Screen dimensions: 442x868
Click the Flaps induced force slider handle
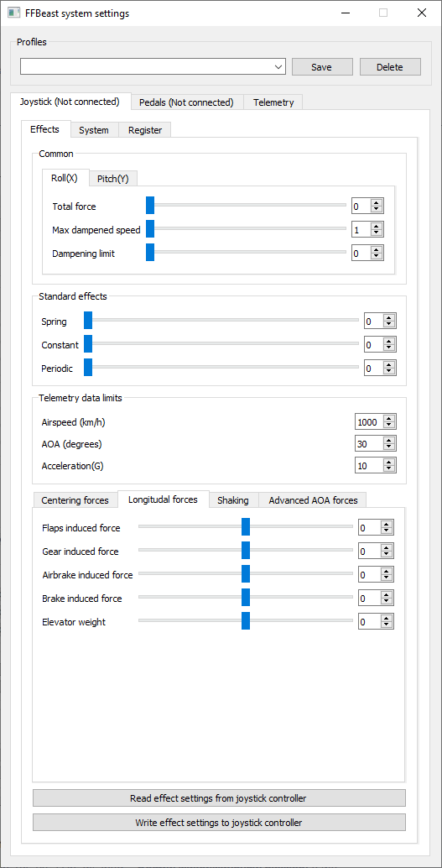click(246, 527)
